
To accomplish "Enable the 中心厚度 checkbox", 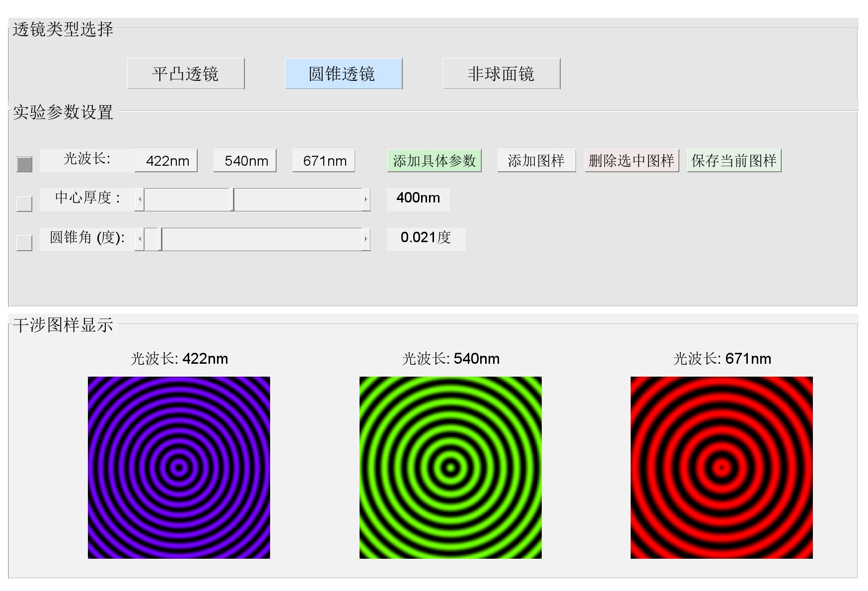I will click(24, 203).
